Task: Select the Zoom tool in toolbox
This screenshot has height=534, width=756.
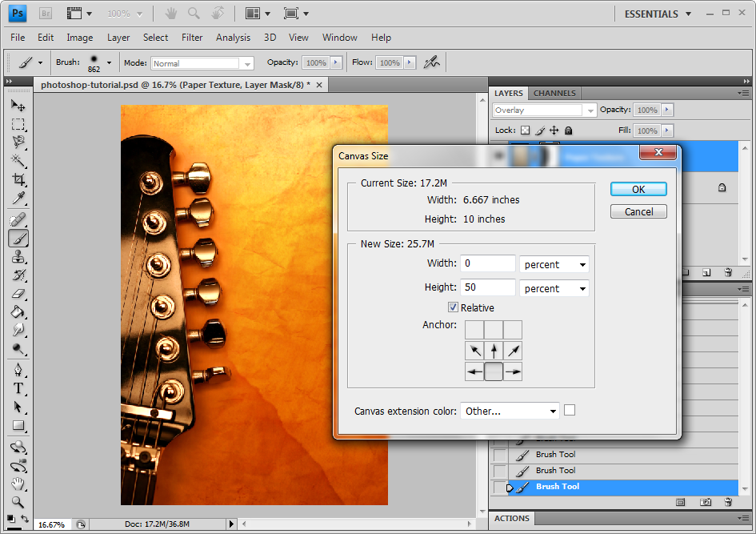Action: (x=18, y=503)
